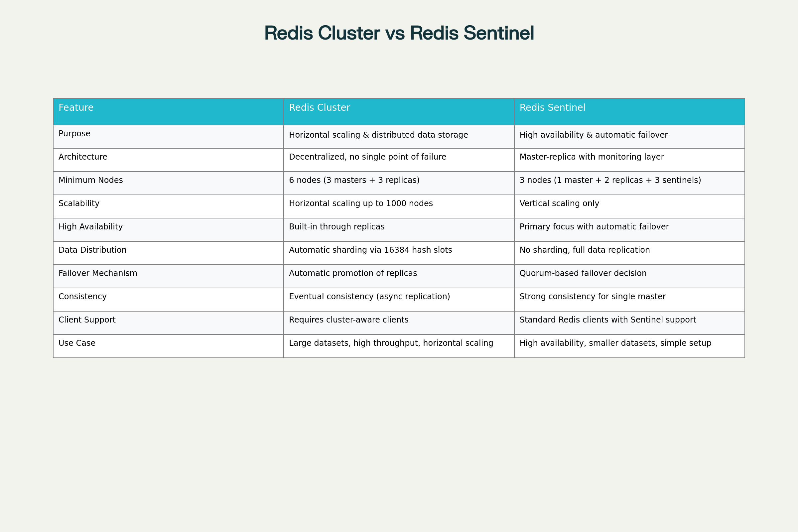This screenshot has height=532, width=798.
Task: Select the "Quorum-based failover decision" cell
Action: click(x=583, y=273)
